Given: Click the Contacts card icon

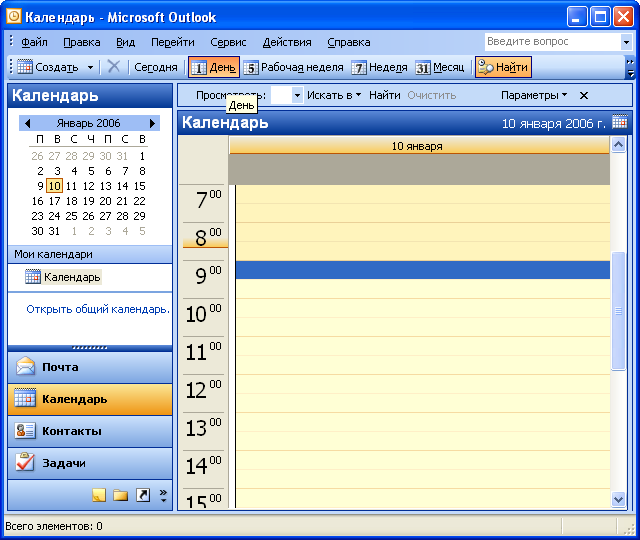Looking at the screenshot, I should pos(25,431).
